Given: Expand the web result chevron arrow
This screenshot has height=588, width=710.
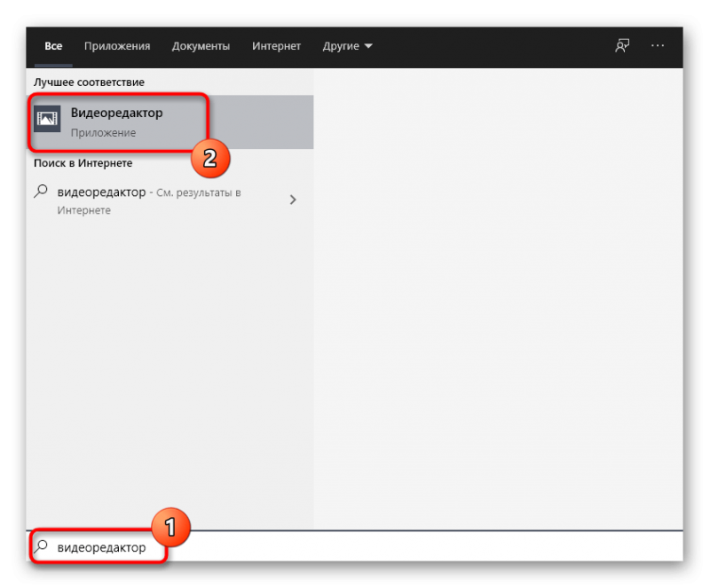Looking at the screenshot, I should point(293,200).
